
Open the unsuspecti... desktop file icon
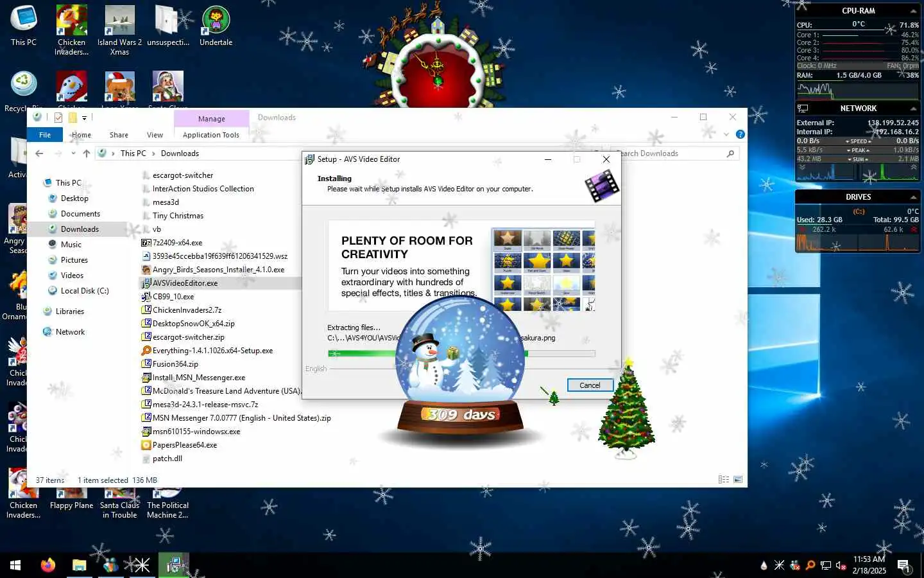click(167, 26)
